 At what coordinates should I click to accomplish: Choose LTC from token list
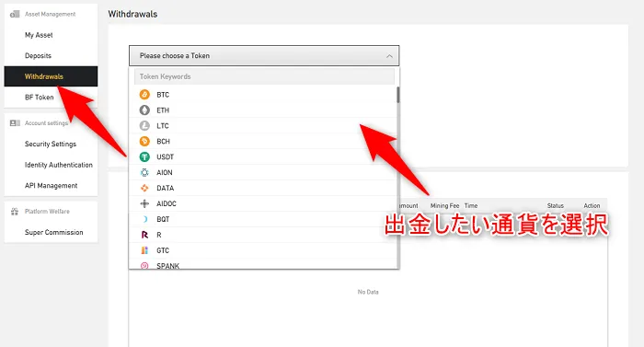263,126
